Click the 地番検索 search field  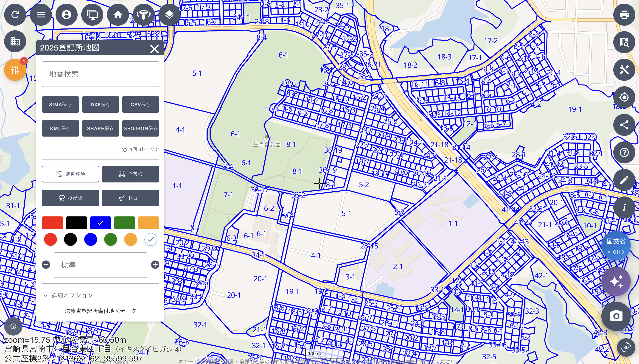coord(100,74)
